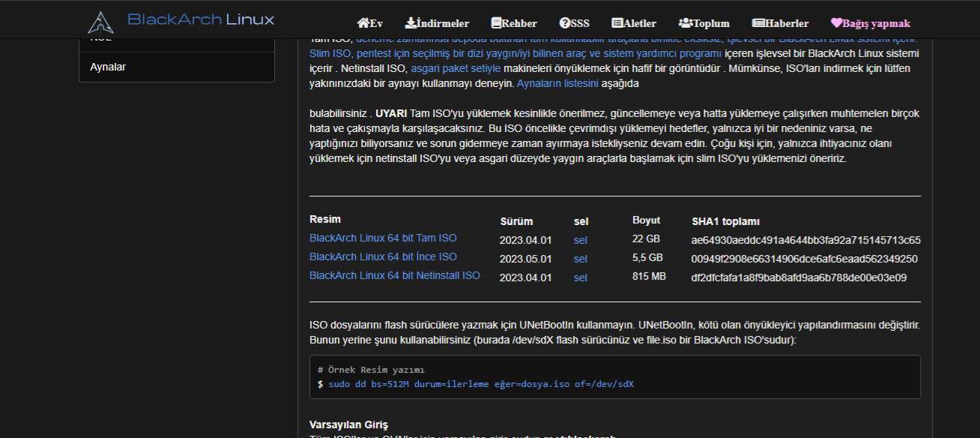Click sel link in the Netinstall ISO row

coord(581,277)
